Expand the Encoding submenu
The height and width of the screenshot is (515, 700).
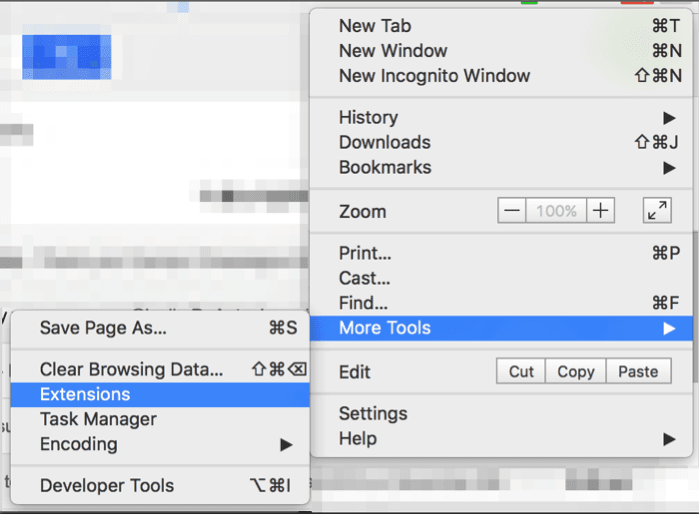click(78, 444)
